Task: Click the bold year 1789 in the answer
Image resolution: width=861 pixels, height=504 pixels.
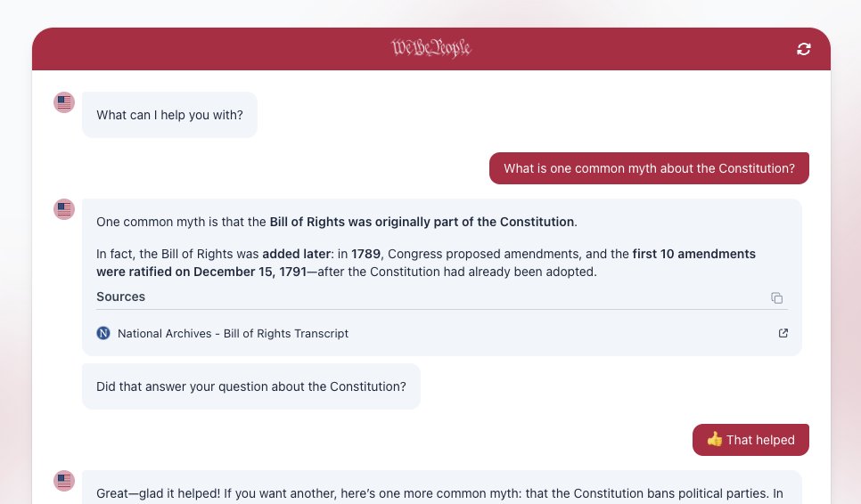Action: [365, 254]
